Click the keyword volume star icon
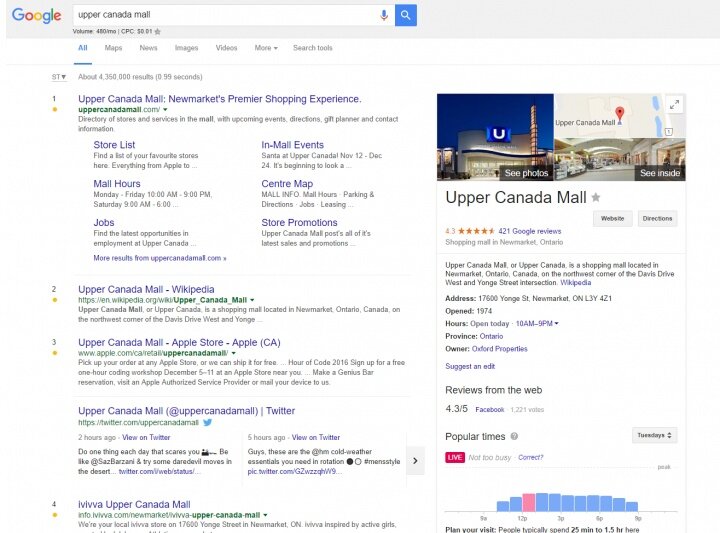The image size is (720, 533). (x=158, y=32)
